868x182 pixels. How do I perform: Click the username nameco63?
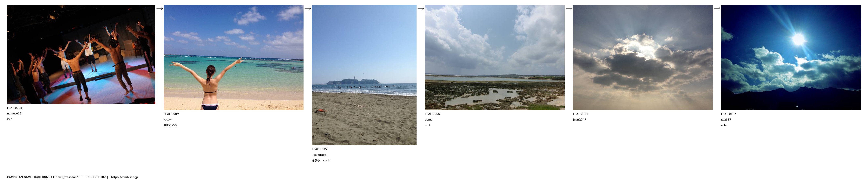[14, 113]
